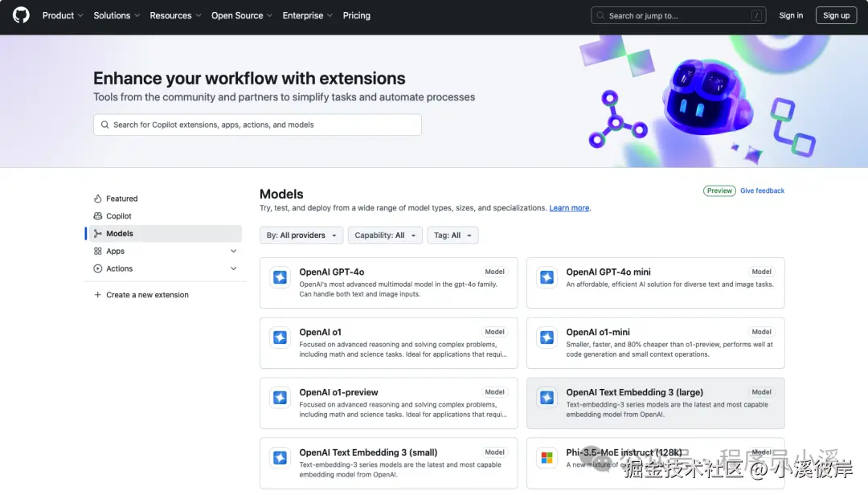This screenshot has height=495, width=868.
Task: Click the OpenAI o1-preview model icon
Action: [280, 398]
